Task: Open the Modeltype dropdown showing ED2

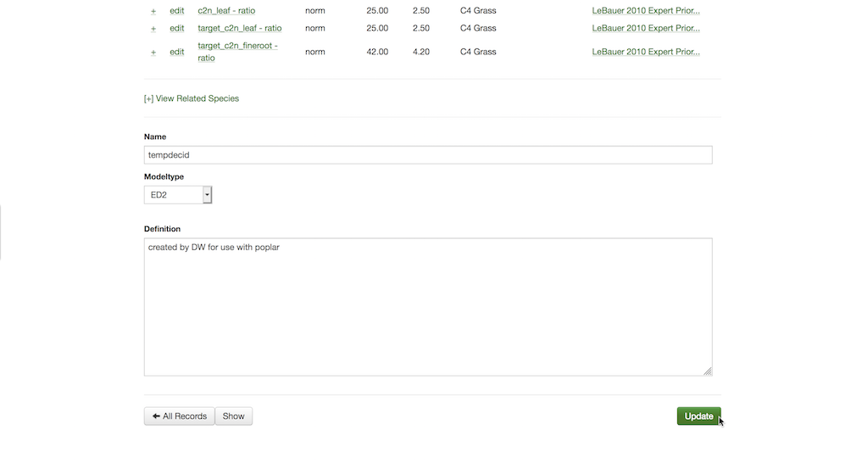Action: 178,195
